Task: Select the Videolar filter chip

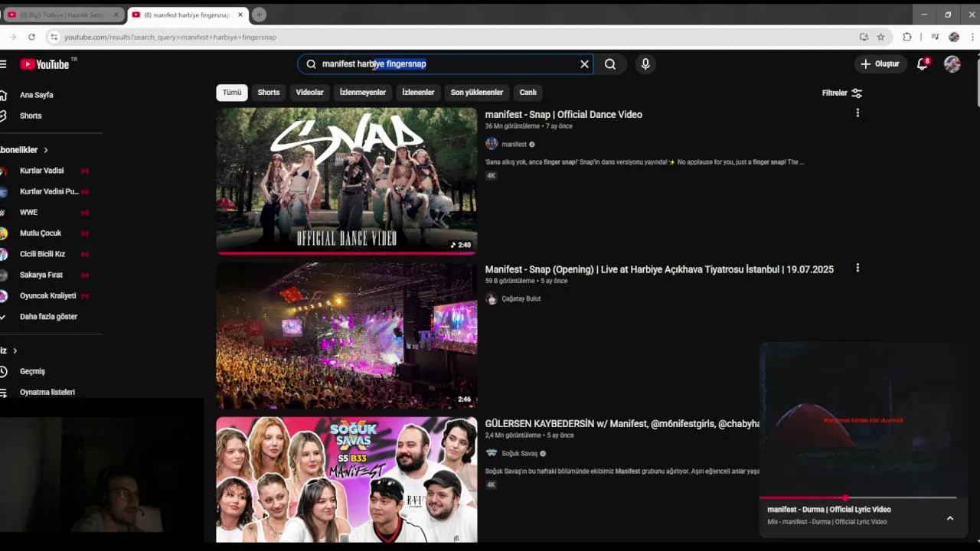Action: click(x=310, y=93)
